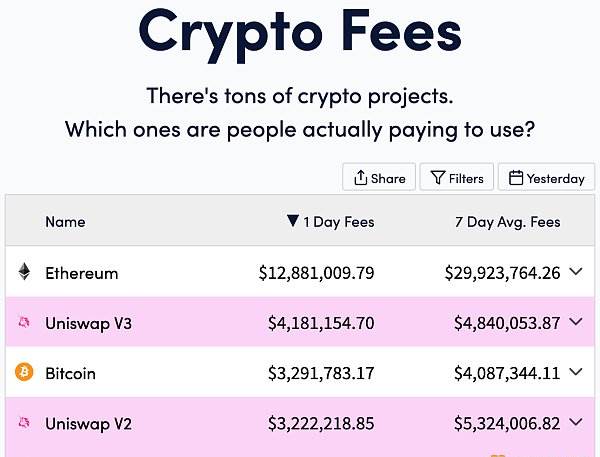
Task: Expand the Ethereum row chevron
Action: tap(576, 271)
